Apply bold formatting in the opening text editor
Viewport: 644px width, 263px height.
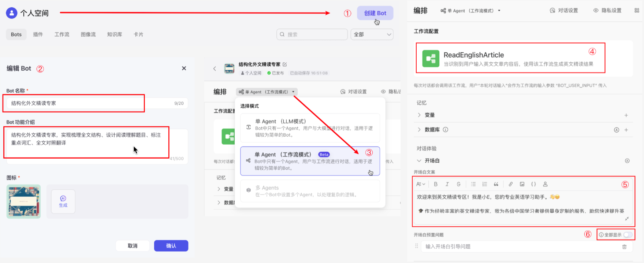(436, 184)
